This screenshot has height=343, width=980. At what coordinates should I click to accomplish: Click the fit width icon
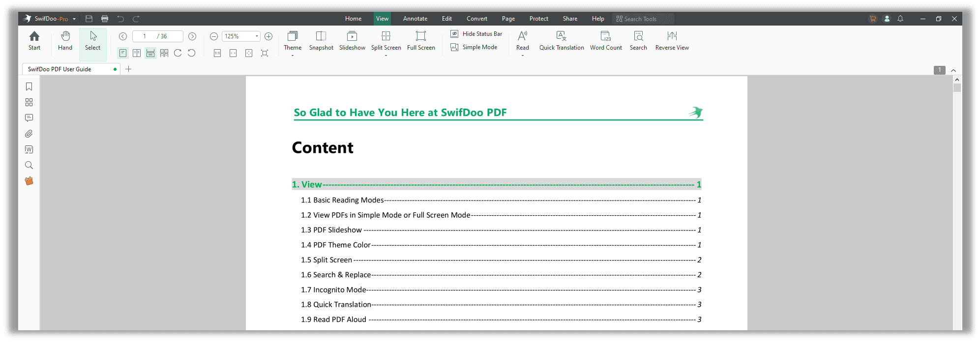pos(233,53)
